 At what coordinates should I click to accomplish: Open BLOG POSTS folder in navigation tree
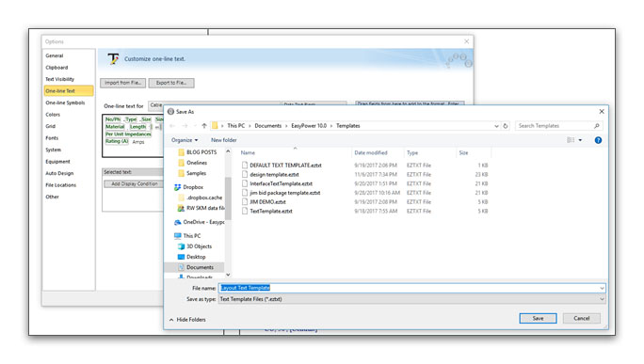point(201,152)
